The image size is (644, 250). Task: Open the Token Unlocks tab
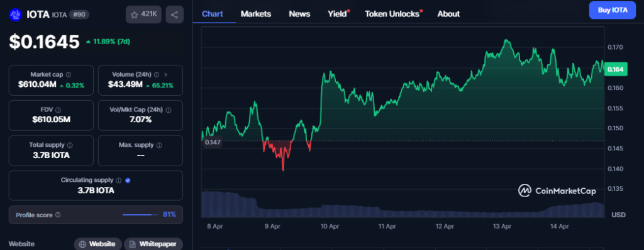point(392,14)
